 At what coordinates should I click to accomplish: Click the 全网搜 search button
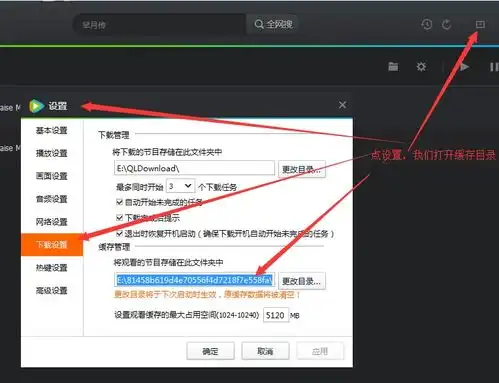point(273,24)
